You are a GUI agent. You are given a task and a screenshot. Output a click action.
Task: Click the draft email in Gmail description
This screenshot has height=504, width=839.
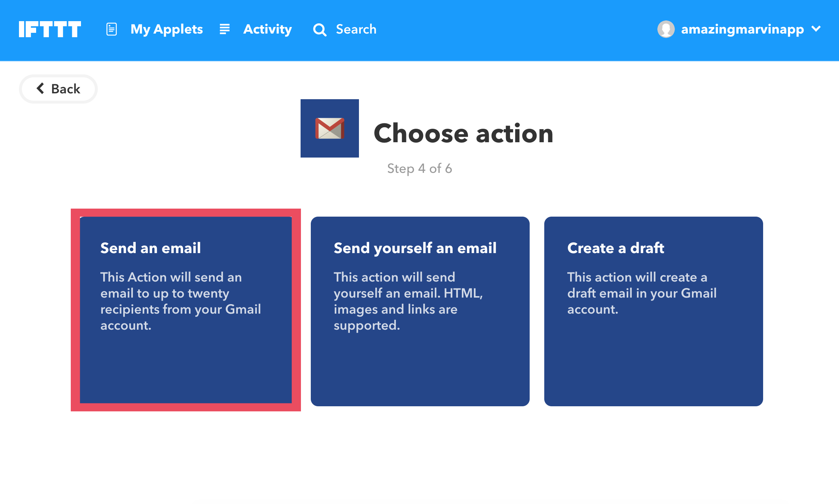point(642,293)
